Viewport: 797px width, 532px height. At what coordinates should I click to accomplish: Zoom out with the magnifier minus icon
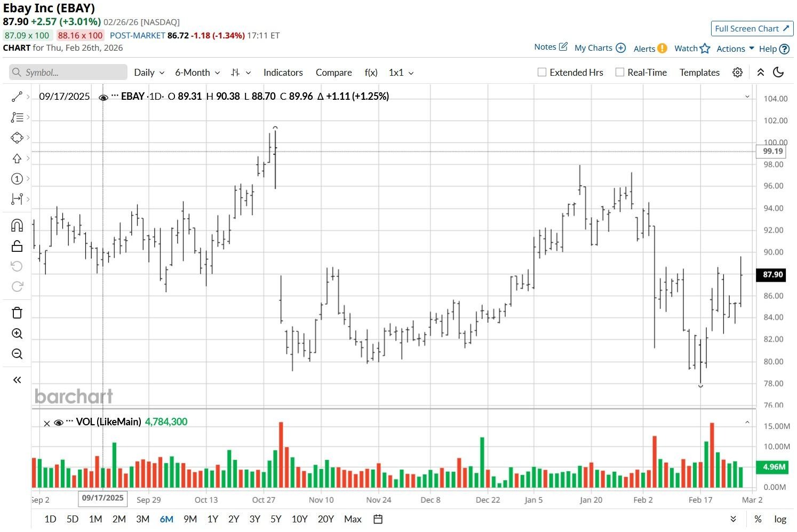17,354
